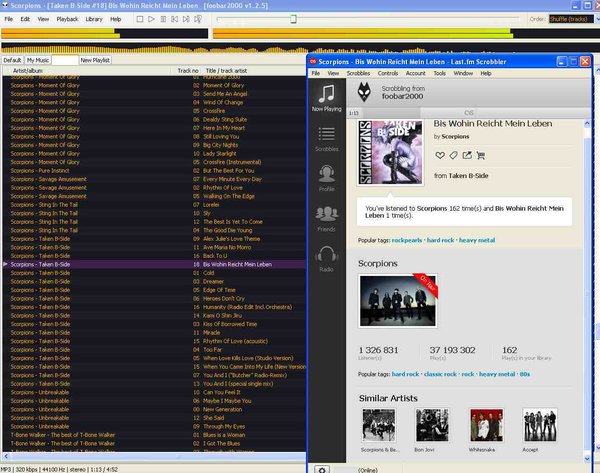The image size is (600, 473).
Task: Click the foobar2000 Pause button
Action: click(x=163, y=19)
